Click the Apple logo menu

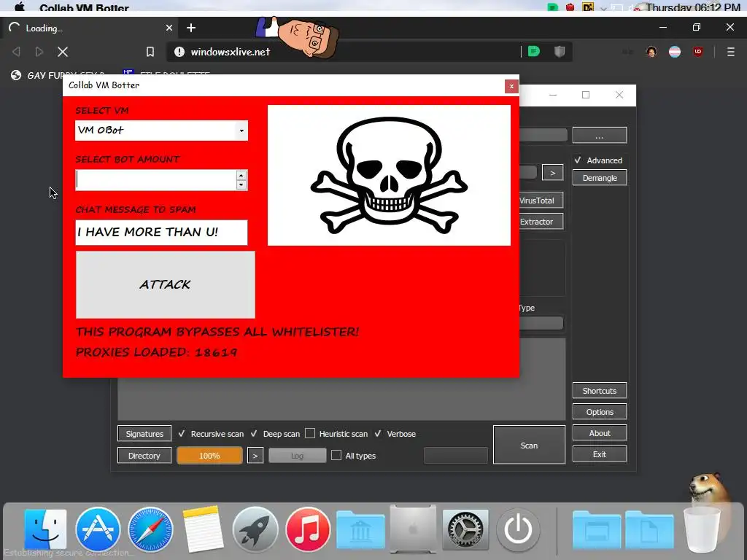(x=20, y=7)
